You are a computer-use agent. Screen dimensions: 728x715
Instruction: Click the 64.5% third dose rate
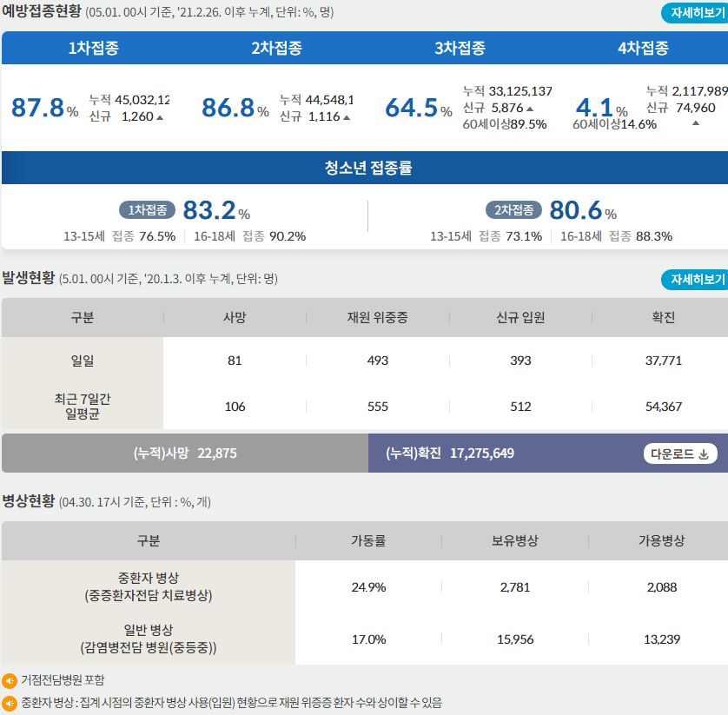pos(419,108)
